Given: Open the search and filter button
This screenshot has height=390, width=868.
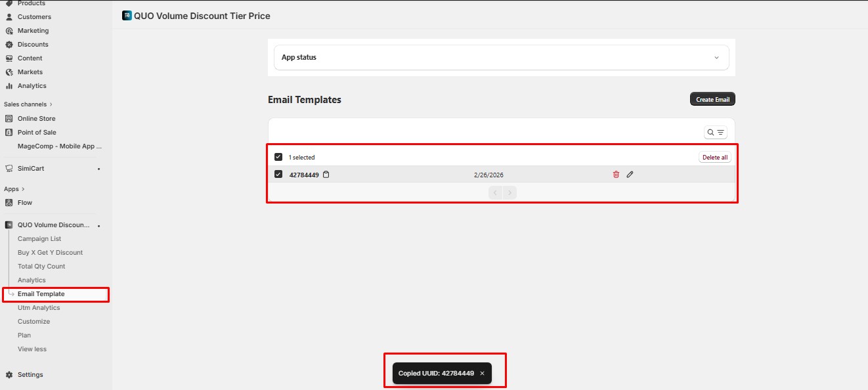Looking at the screenshot, I should (715, 133).
